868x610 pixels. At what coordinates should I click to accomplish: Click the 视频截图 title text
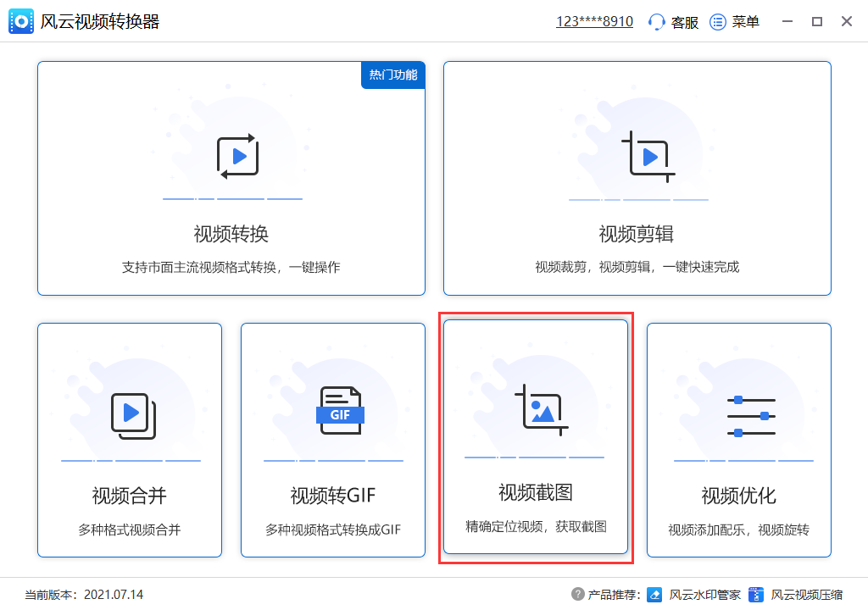[x=536, y=492]
